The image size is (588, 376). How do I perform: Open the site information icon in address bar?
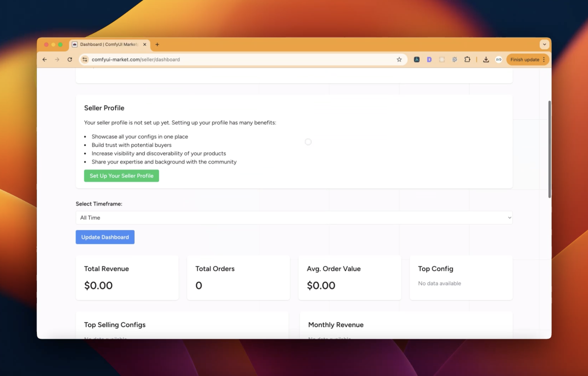[x=85, y=60]
